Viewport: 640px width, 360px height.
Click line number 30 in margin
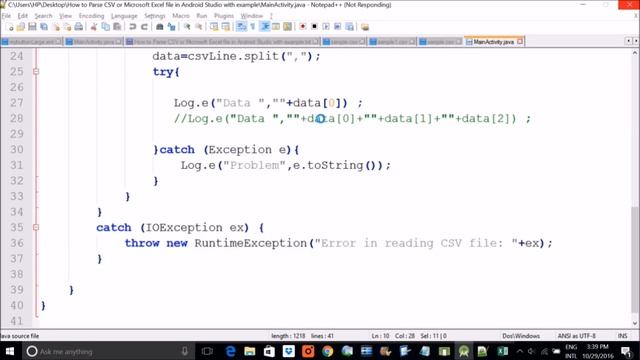pos(17,149)
